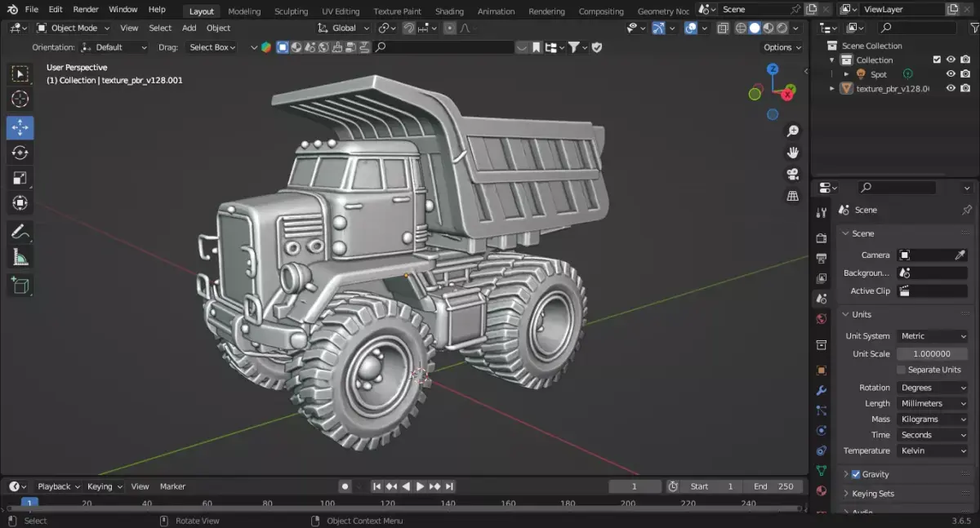
Task: Switch to the Modeling workspace tab
Action: [x=244, y=11]
